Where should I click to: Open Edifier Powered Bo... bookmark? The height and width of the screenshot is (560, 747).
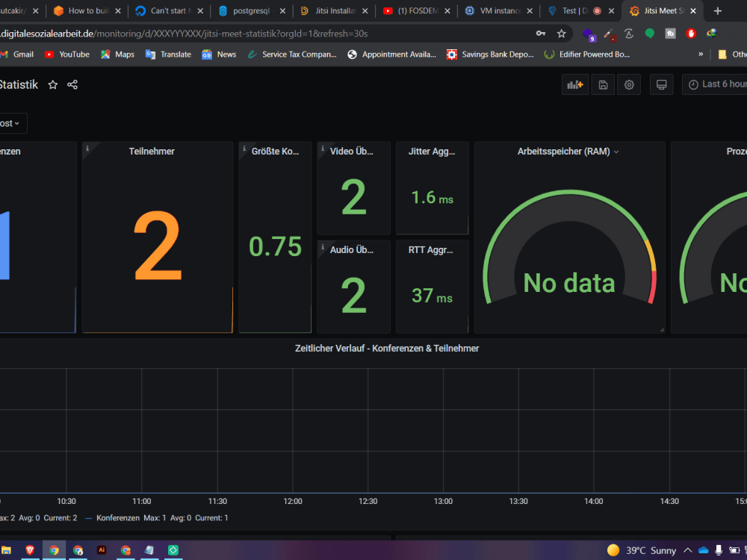[587, 55]
